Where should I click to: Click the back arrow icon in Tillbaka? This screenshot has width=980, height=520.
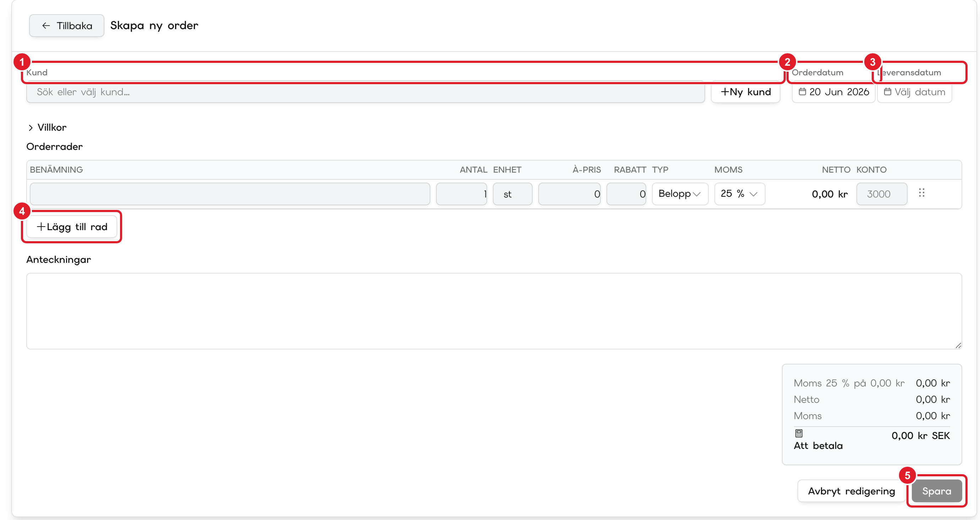click(x=46, y=26)
